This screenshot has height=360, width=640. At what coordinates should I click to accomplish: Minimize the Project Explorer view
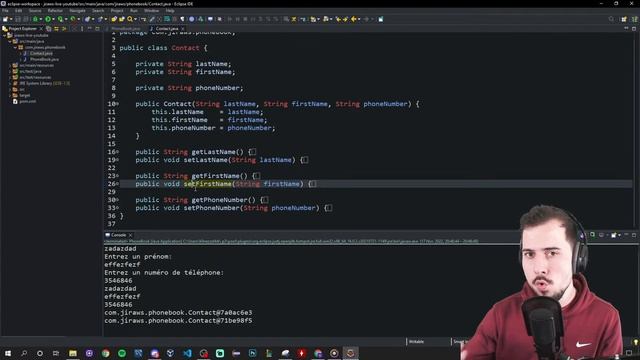90,29
